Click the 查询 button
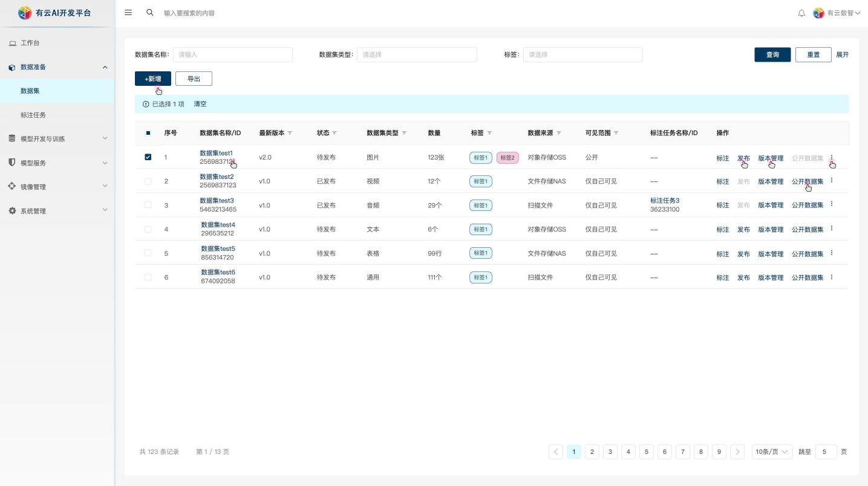 [x=772, y=54]
